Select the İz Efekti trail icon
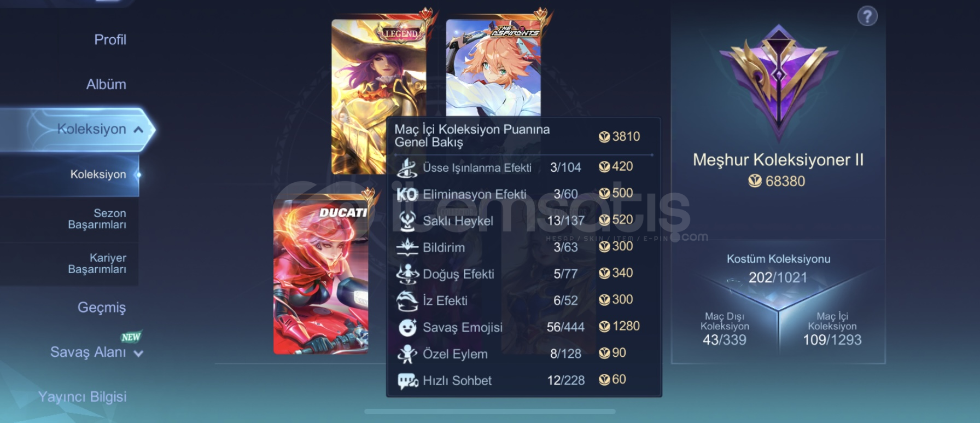The height and width of the screenshot is (423, 980). [x=407, y=300]
